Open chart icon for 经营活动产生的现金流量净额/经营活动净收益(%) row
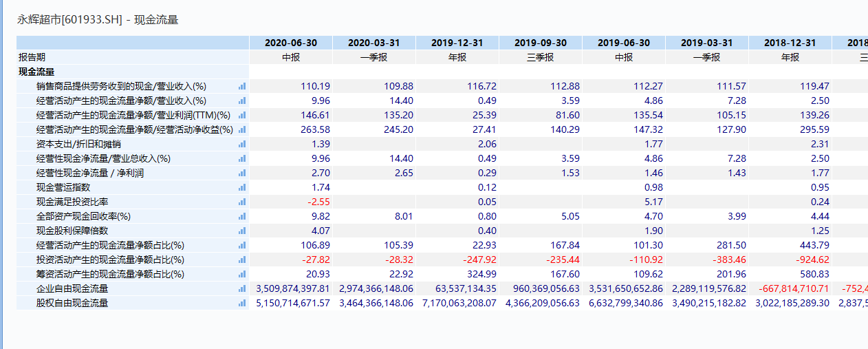Viewport: 868px width, 349px height. [242, 129]
